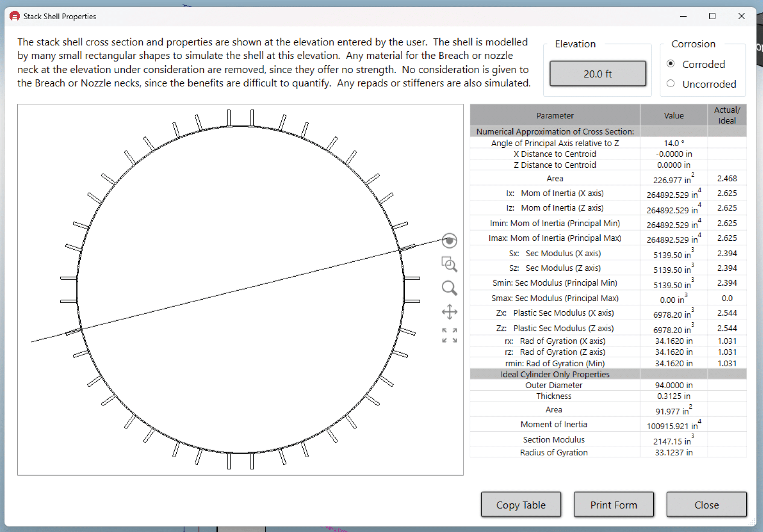Click the Actual/Ideal column header

pyautogui.click(x=727, y=115)
